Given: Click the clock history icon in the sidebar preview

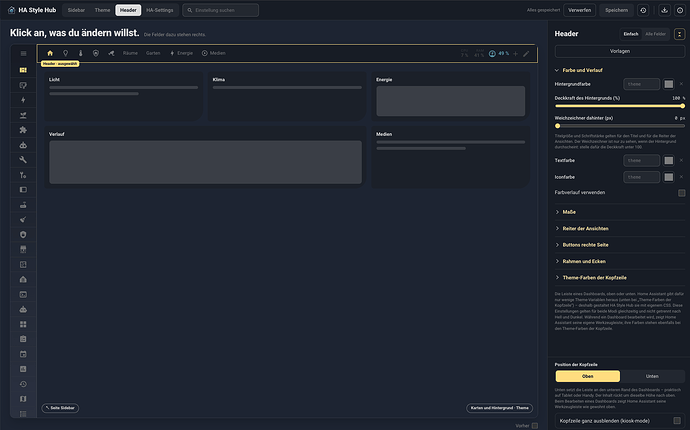Looking at the screenshot, I should (x=23, y=384).
